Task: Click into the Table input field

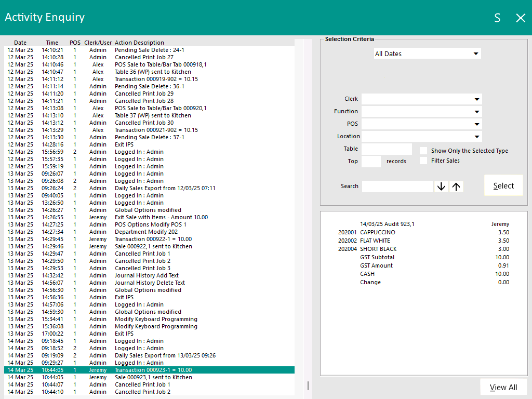Action: point(387,149)
